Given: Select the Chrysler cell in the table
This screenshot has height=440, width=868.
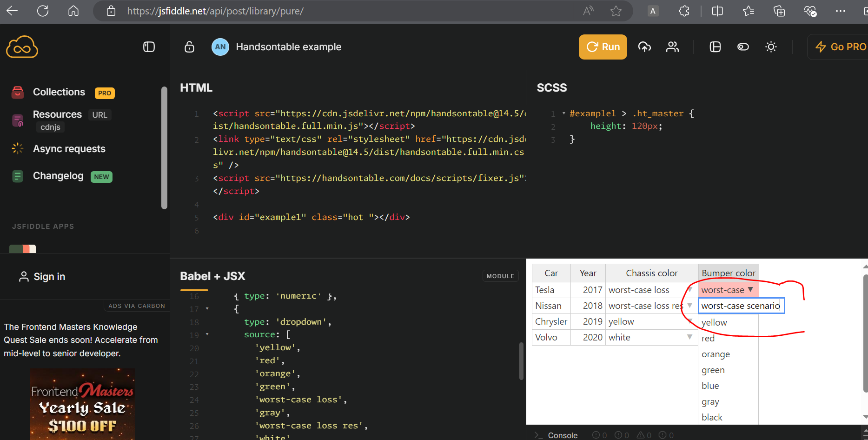Looking at the screenshot, I should tap(551, 321).
